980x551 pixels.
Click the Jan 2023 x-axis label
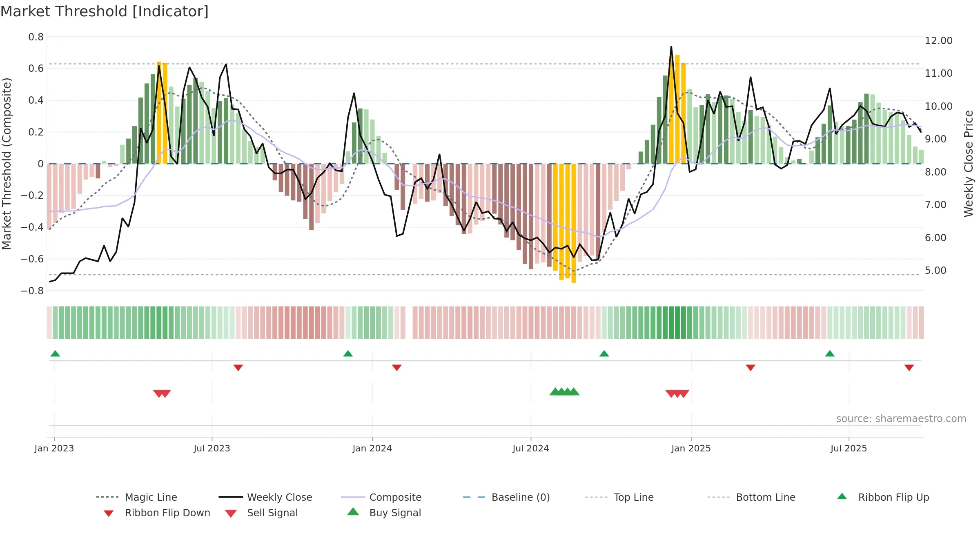point(54,448)
